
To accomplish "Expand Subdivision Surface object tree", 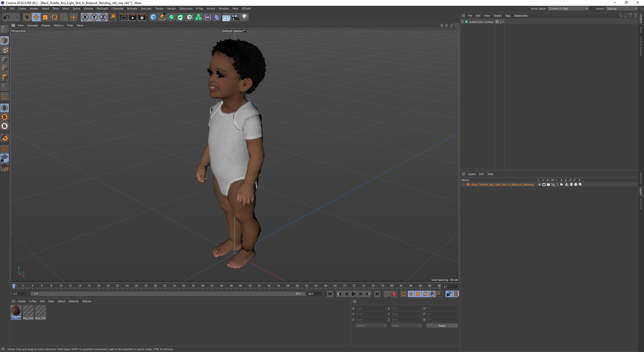I will [462, 22].
